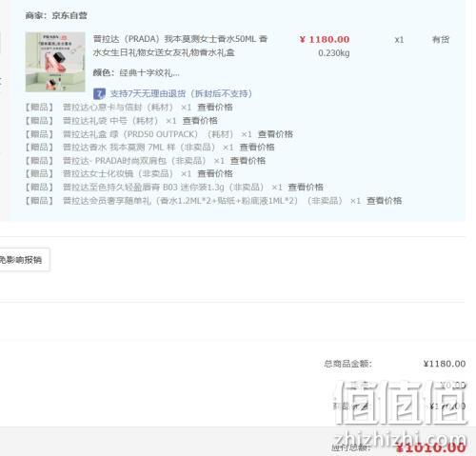View price of 普拉达礼盒 绿 PRD50 OUTPACK gift

pos(275,134)
